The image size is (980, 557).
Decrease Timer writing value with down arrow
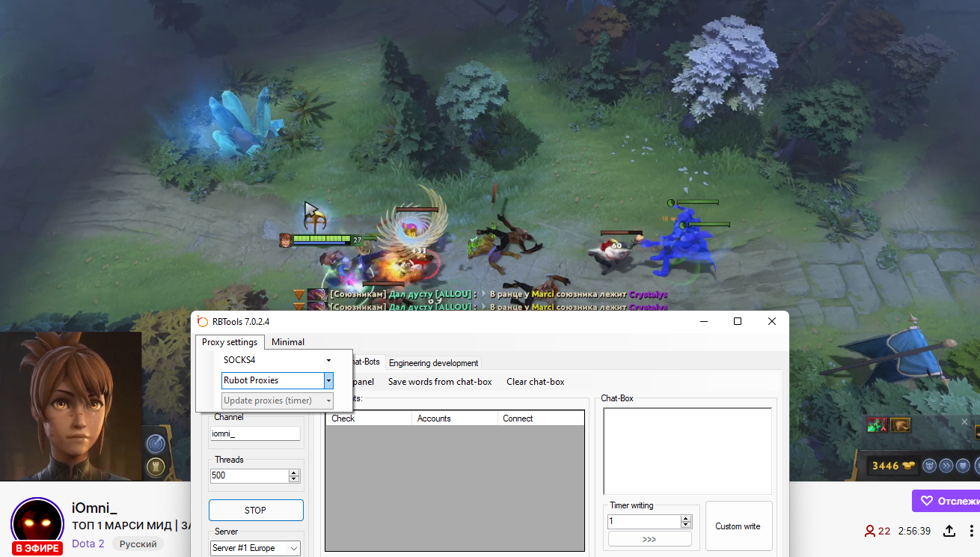pos(685,525)
